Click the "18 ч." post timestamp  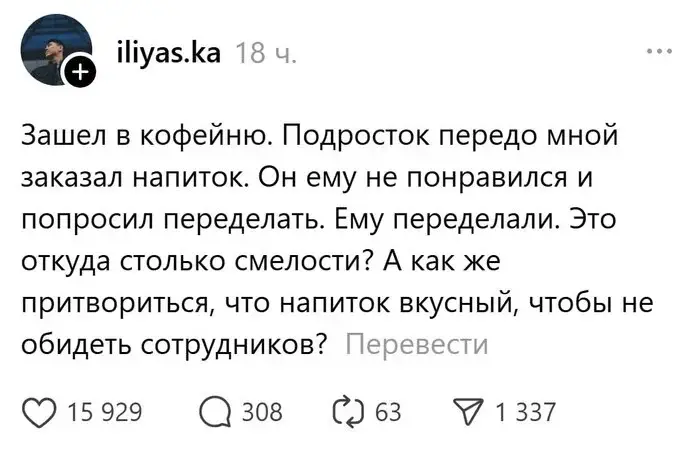[264, 51]
